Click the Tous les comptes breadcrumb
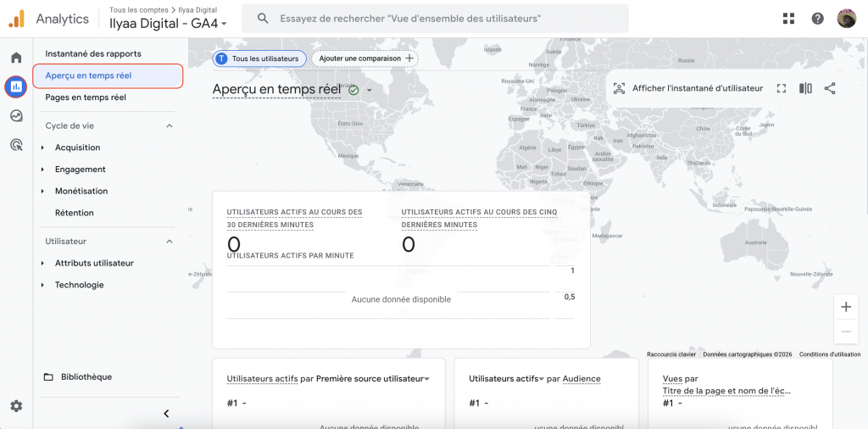Screen dimensions: 868x429 pyautogui.click(x=139, y=10)
